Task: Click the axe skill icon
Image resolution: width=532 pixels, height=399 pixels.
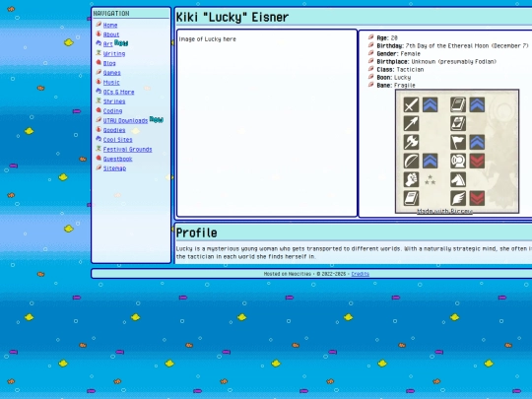Action: tap(411, 142)
